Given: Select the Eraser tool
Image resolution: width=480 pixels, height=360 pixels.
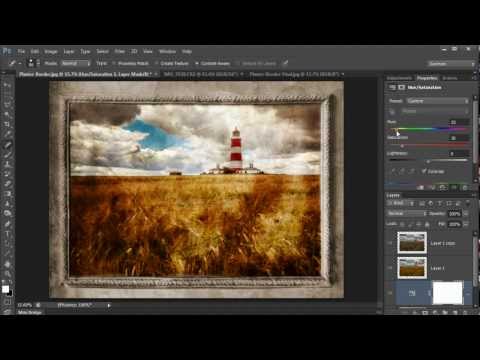Looking at the screenshot, I should click(x=7, y=184).
